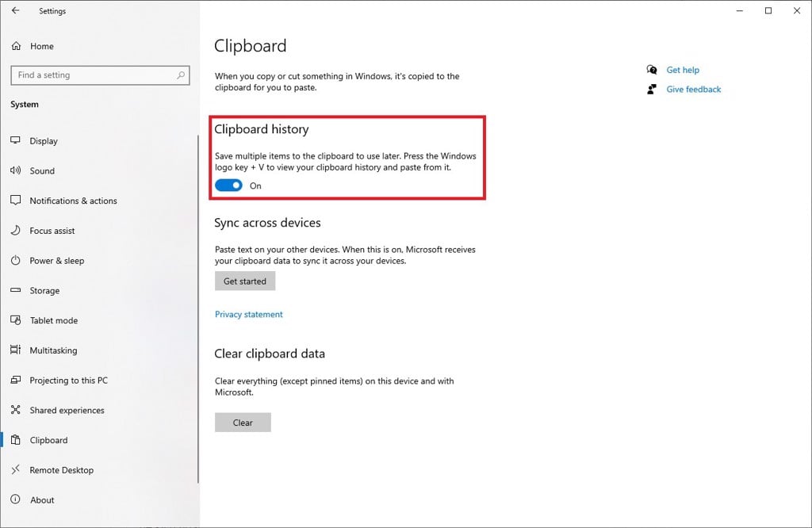
Task: Click the Give feedback person icon
Action: pos(652,89)
